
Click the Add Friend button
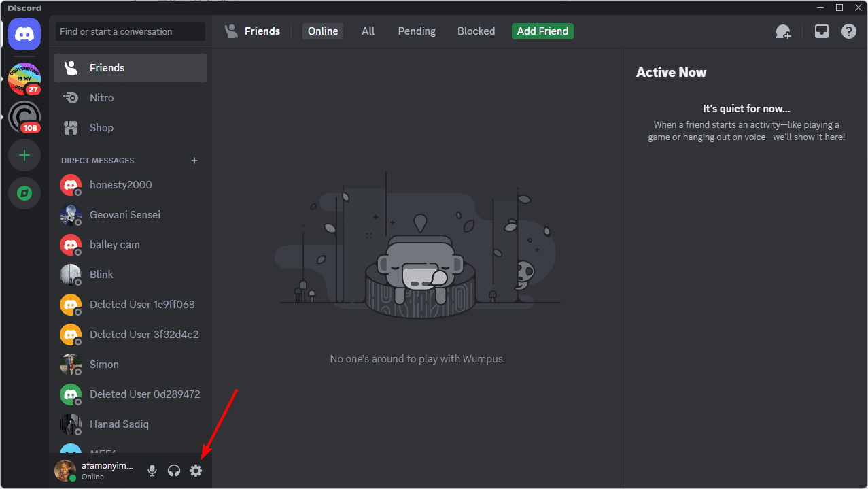542,31
